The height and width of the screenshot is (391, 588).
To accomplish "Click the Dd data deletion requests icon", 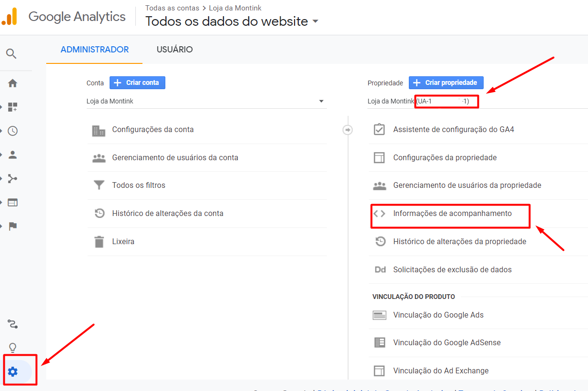I will point(380,269).
